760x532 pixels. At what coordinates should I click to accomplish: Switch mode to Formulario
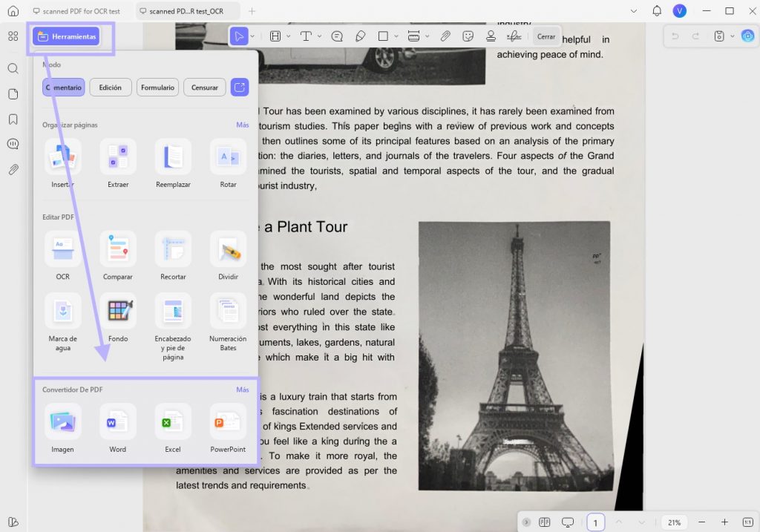157,88
